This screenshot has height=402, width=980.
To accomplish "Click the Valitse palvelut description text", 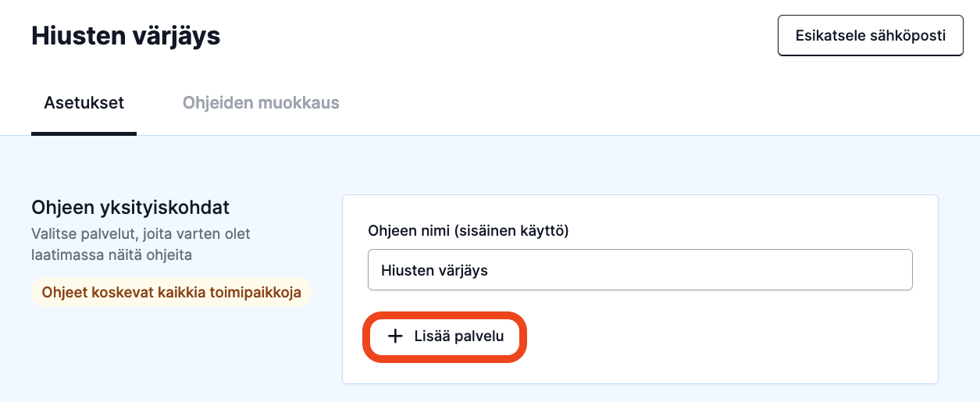I will 141,244.
